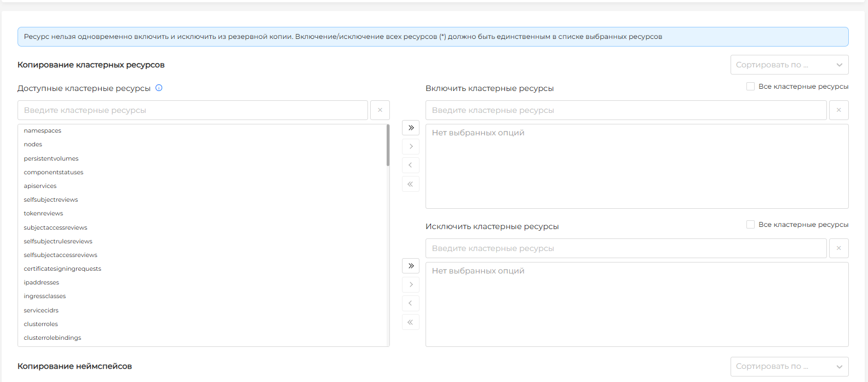Image resolution: width=868 pixels, height=382 pixels.
Task: Check Все кластерные ресурсы in the include section
Action: coord(750,87)
